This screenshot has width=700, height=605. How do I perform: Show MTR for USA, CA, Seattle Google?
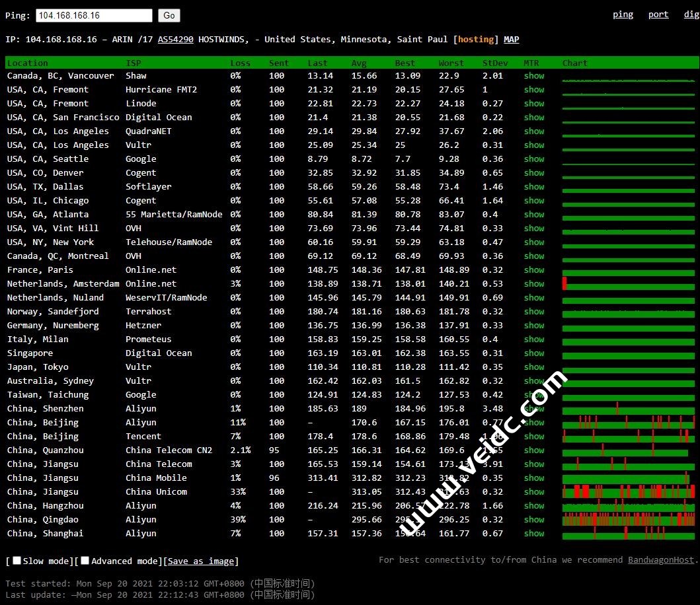[x=534, y=159]
